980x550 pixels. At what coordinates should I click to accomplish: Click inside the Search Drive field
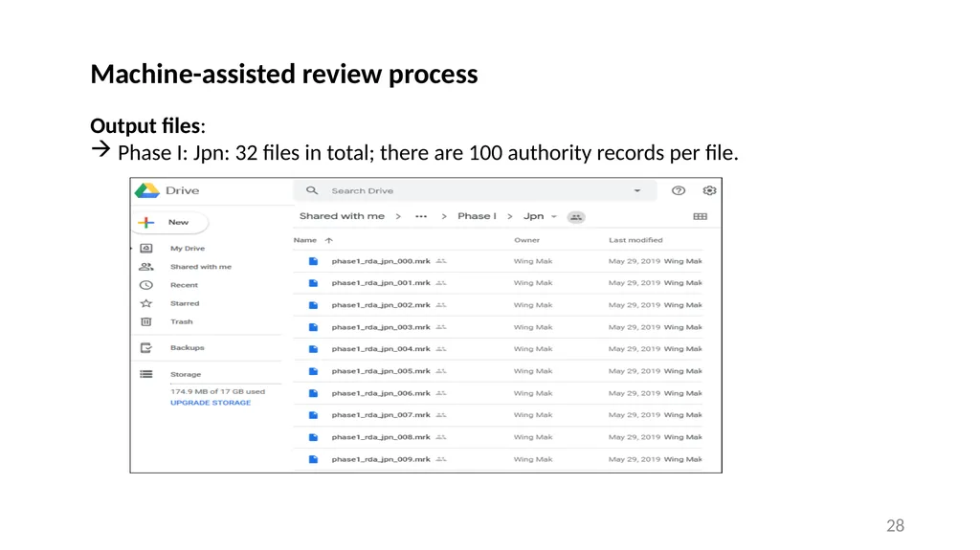[x=475, y=190]
